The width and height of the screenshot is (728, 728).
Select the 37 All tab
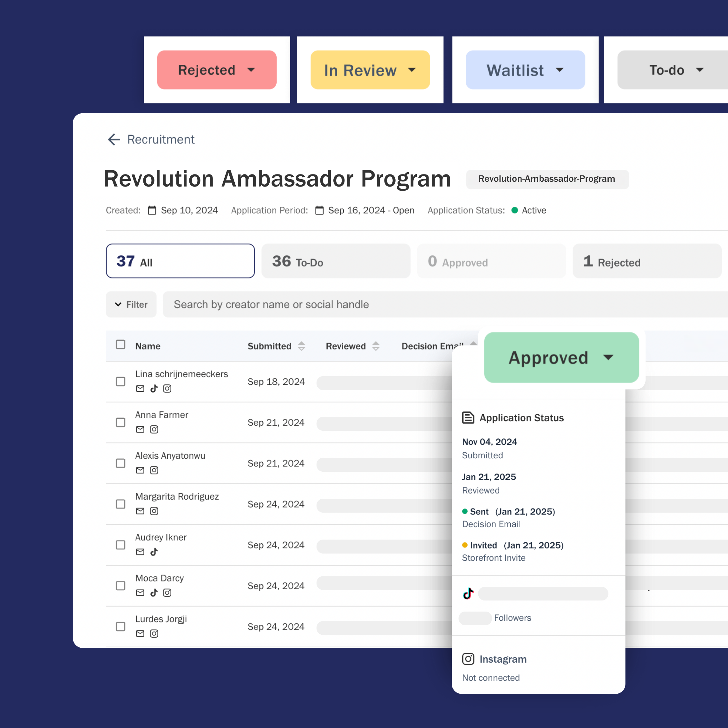point(180,261)
